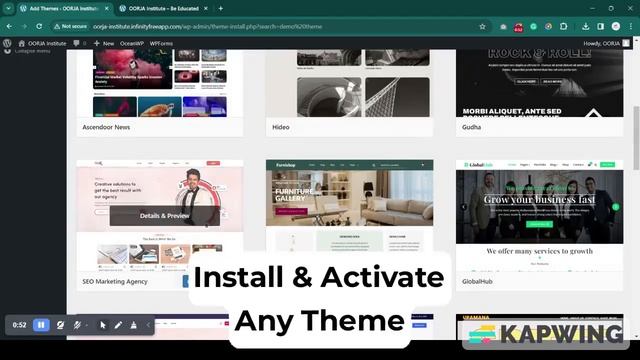Viewport: 640px width, 360px height.
Task: Close the Be Educated tab
Action: click(x=206, y=8)
